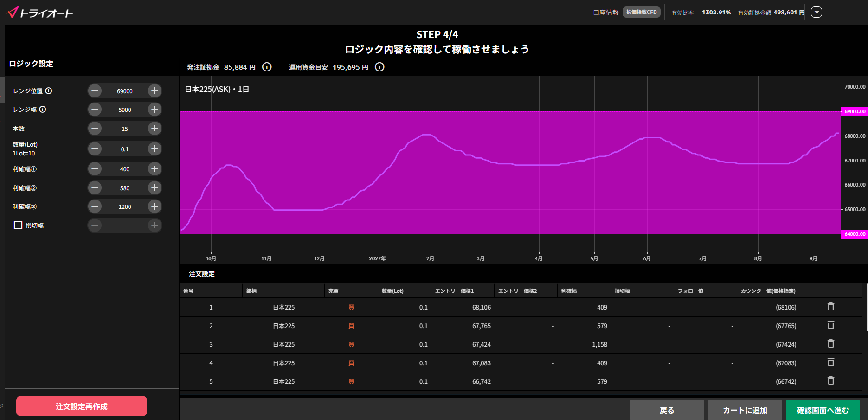The width and height of the screenshot is (868, 420).
Task: Click カートに追加 button
Action: pyautogui.click(x=745, y=410)
